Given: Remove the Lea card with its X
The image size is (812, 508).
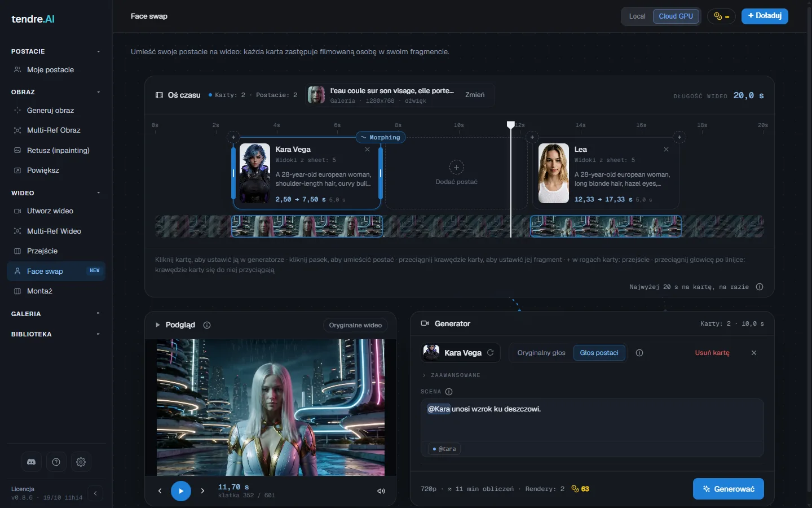Looking at the screenshot, I should coord(667,150).
